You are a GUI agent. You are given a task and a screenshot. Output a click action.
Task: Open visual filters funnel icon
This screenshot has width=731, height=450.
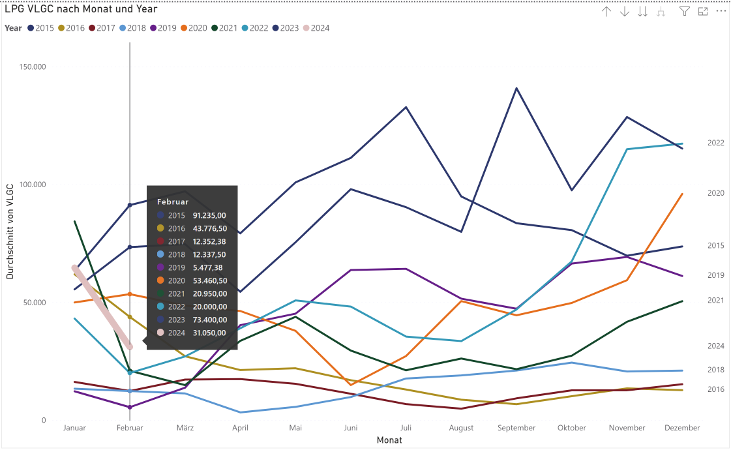point(685,11)
